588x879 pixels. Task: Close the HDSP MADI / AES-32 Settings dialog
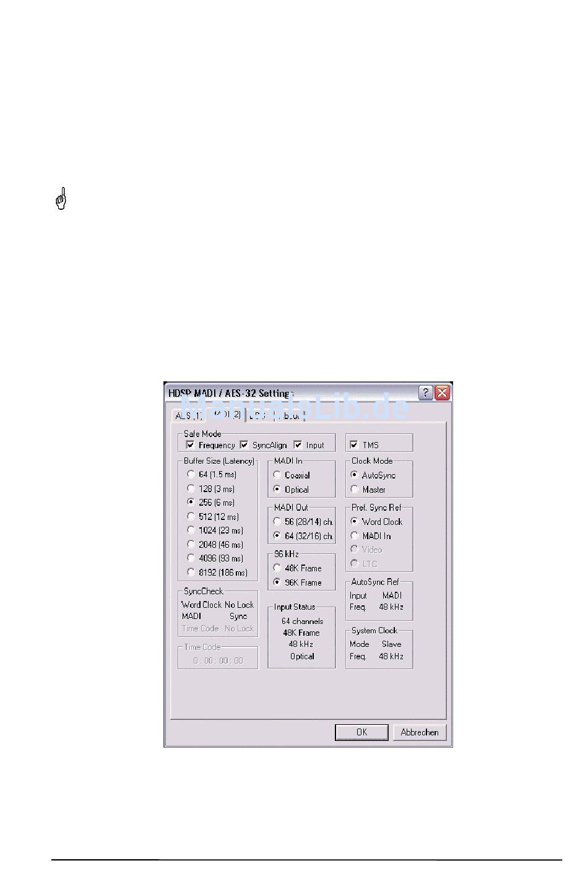(x=442, y=392)
